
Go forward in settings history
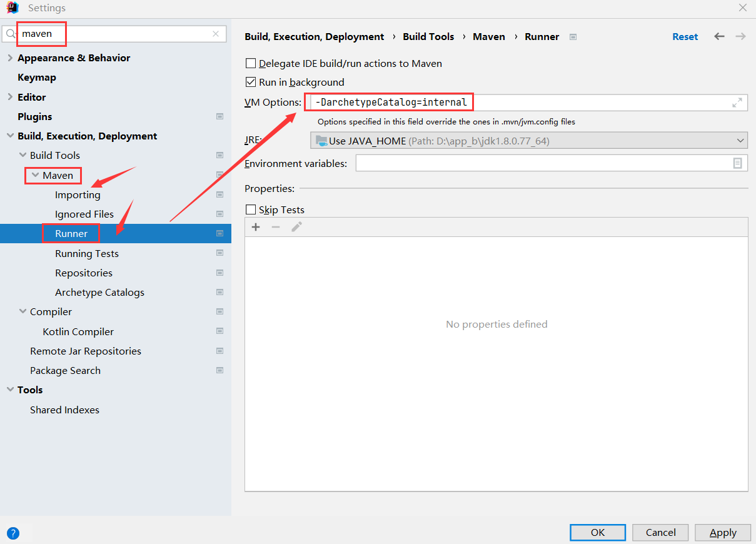coord(740,36)
